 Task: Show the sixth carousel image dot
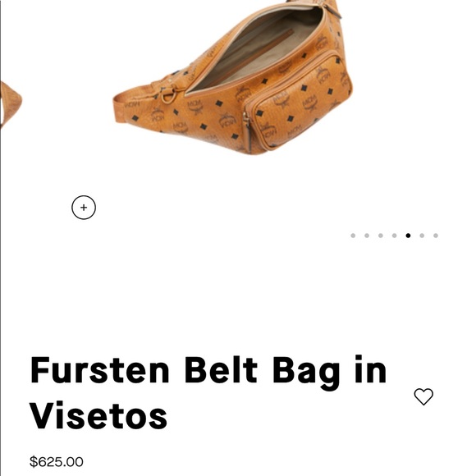click(422, 236)
